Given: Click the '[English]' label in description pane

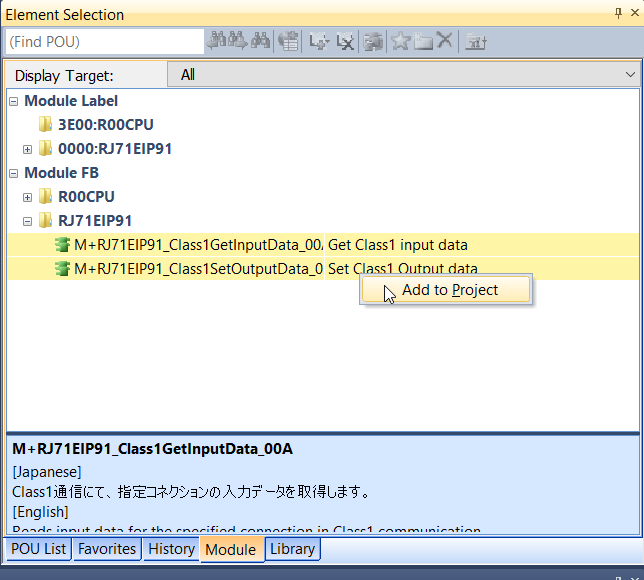Looking at the screenshot, I should point(40,512).
